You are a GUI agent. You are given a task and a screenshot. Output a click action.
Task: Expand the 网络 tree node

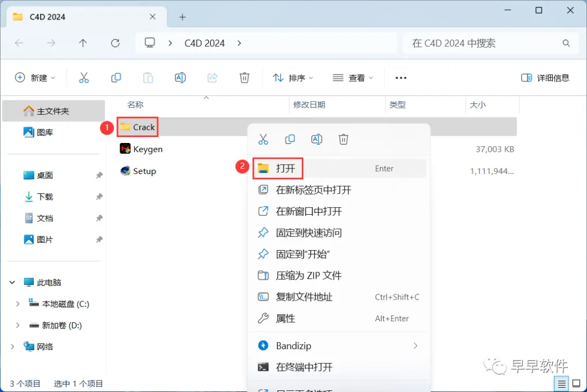pyautogui.click(x=13, y=347)
